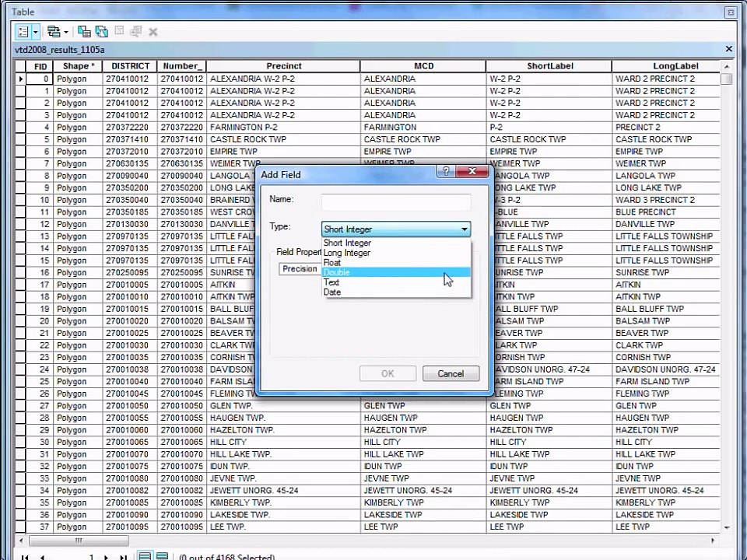The image size is (747, 560).
Task: Click the LAKESIDE TWP ShortLabel cell
Action: point(549,515)
